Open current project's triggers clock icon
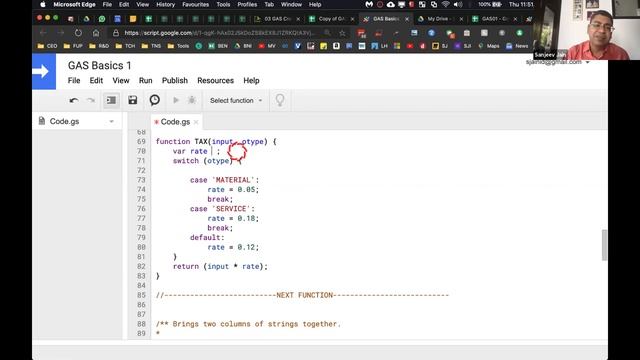This screenshot has width=640, height=360. tap(155, 100)
